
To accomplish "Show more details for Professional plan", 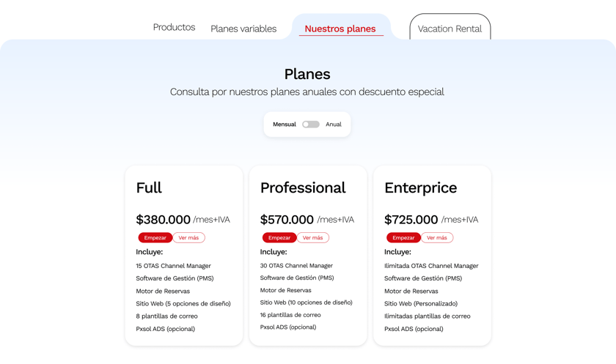I will [x=312, y=237].
